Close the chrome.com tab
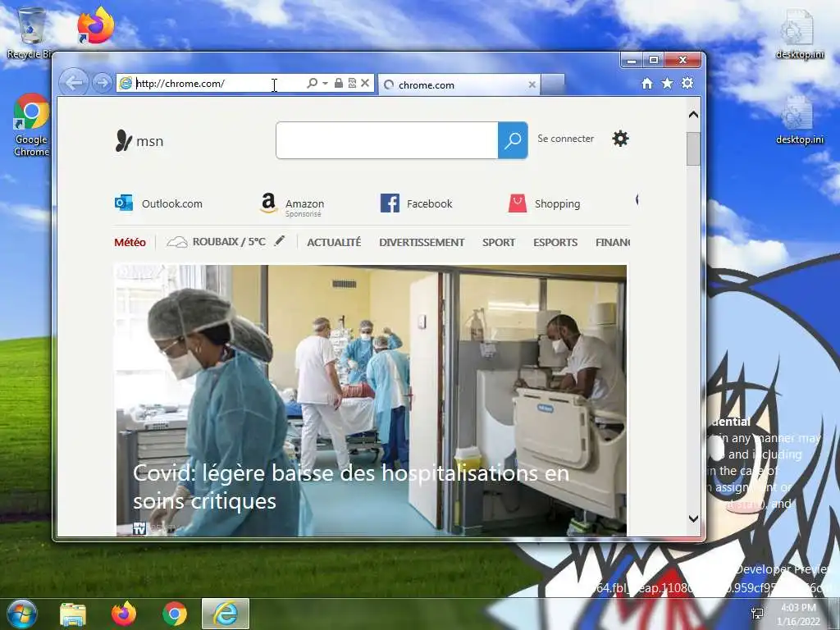This screenshot has width=840, height=630. click(x=532, y=84)
